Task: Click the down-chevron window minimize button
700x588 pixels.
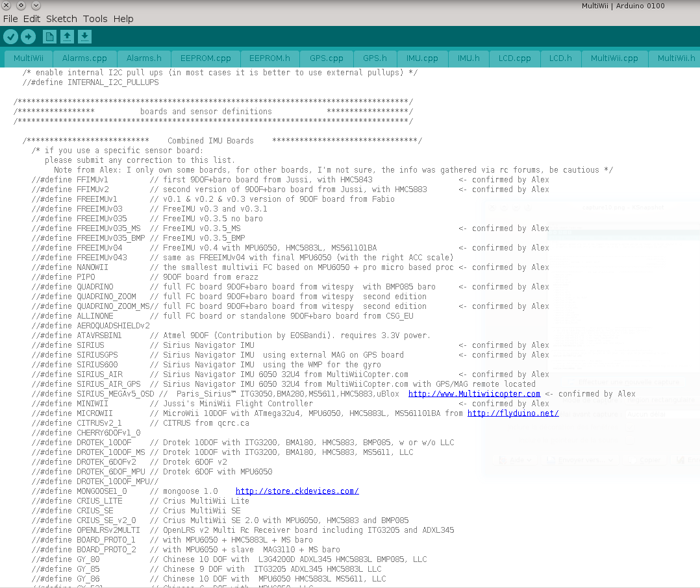Action: click(36, 5)
